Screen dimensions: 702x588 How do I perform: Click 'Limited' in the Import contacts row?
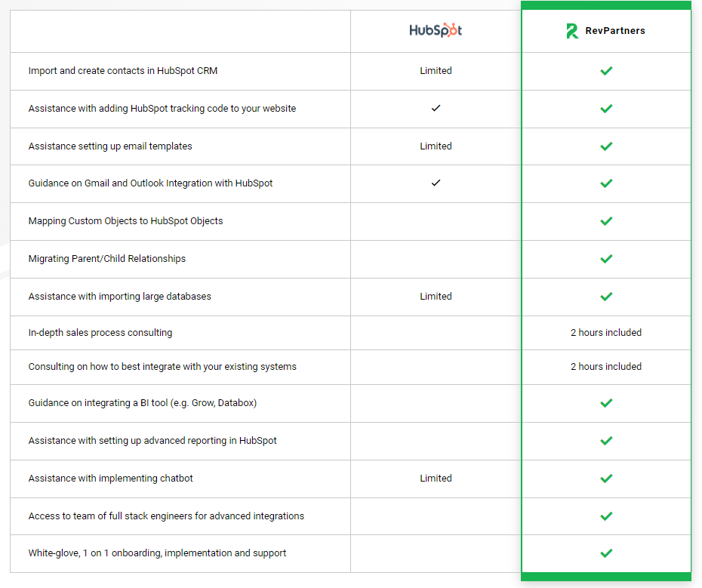pyautogui.click(x=436, y=71)
